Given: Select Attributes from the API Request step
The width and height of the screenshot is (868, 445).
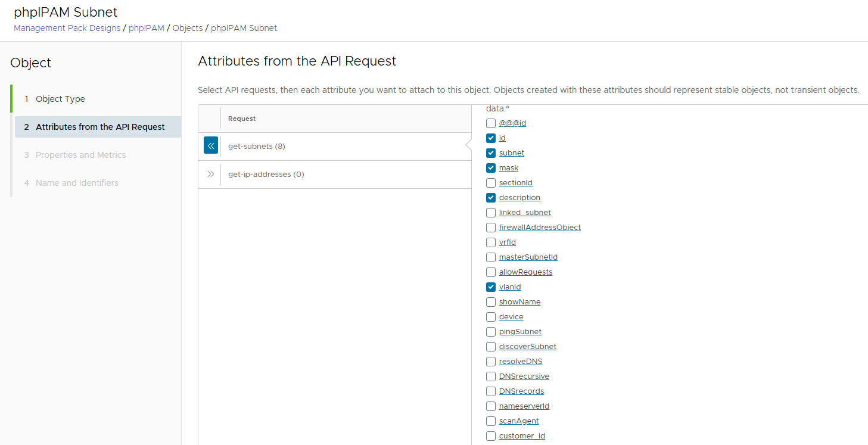Looking at the screenshot, I should 100,127.
